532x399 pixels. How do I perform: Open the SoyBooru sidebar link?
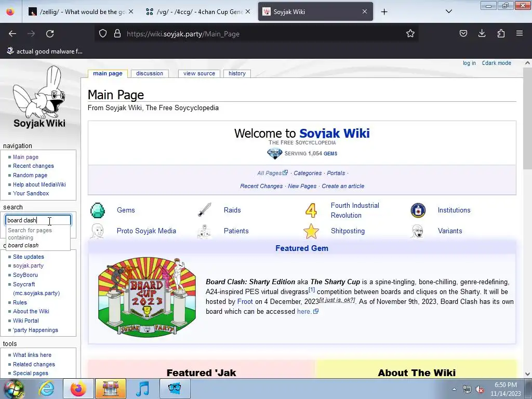click(25, 275)
